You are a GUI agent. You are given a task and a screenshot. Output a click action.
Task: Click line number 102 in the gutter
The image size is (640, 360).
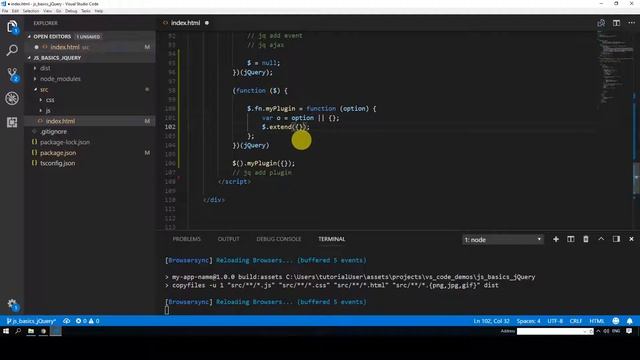pos(170,127)
